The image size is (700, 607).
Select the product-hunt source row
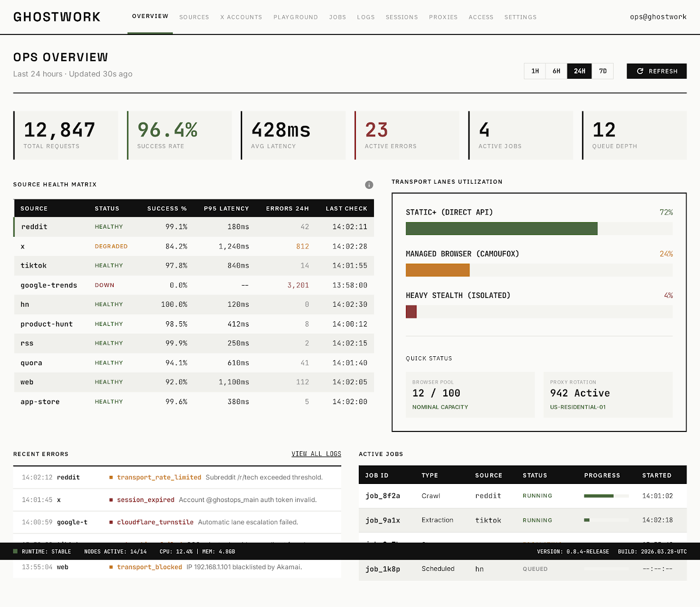click(x=194, y=324)
